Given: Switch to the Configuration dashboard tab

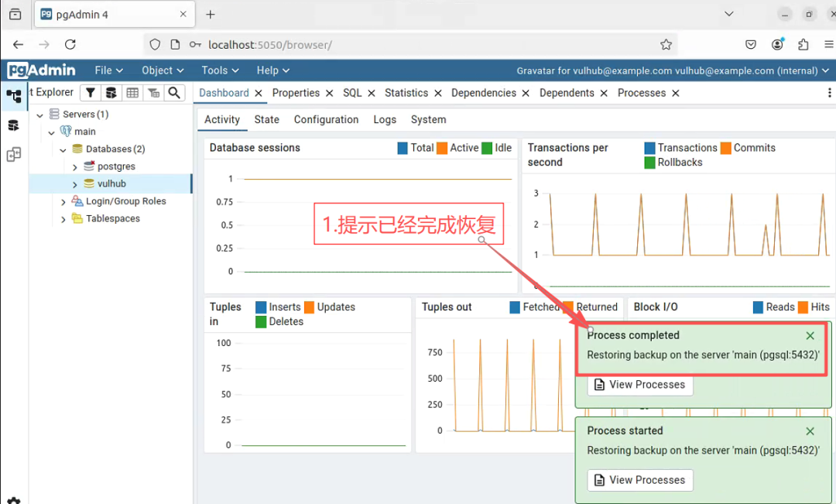Looking at the screenshot, I should click(327, 119).
